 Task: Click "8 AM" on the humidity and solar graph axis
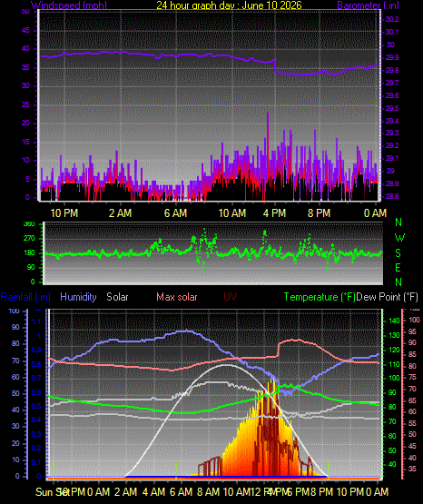[208, 492]
